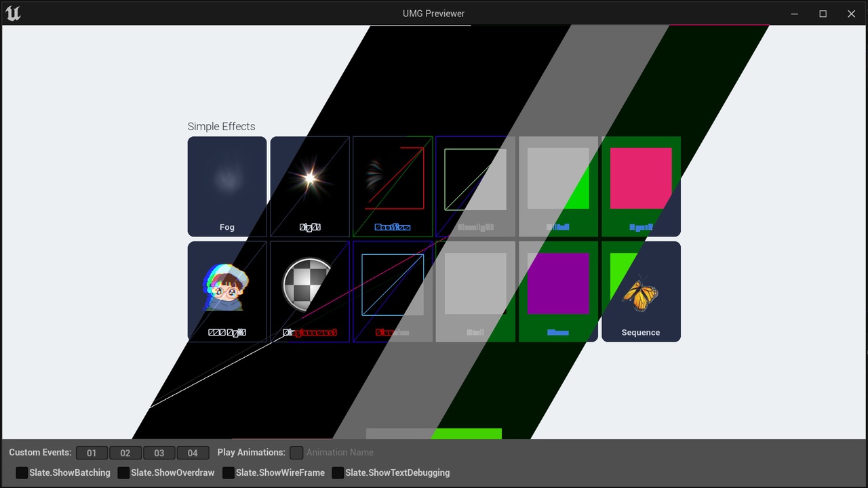
Task: Click the Unreal Engine logo icon
Action: click(x=13, y=14)
